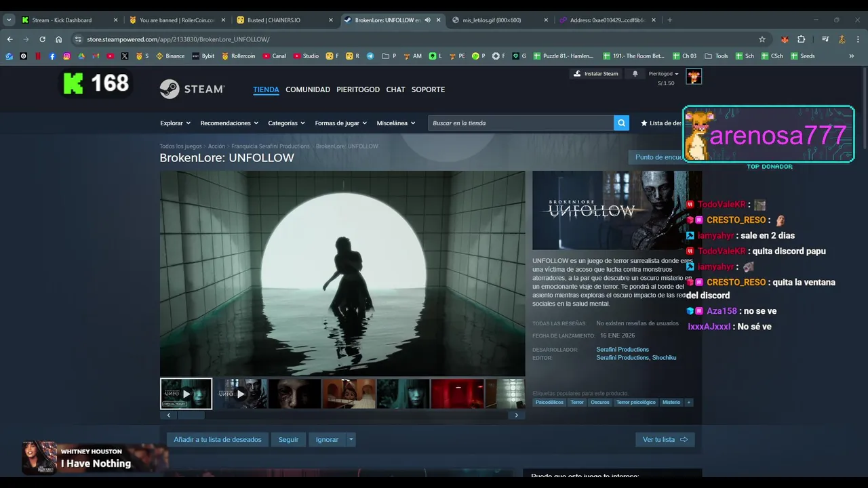Click the Seguir button

click(x=288, y=439)
